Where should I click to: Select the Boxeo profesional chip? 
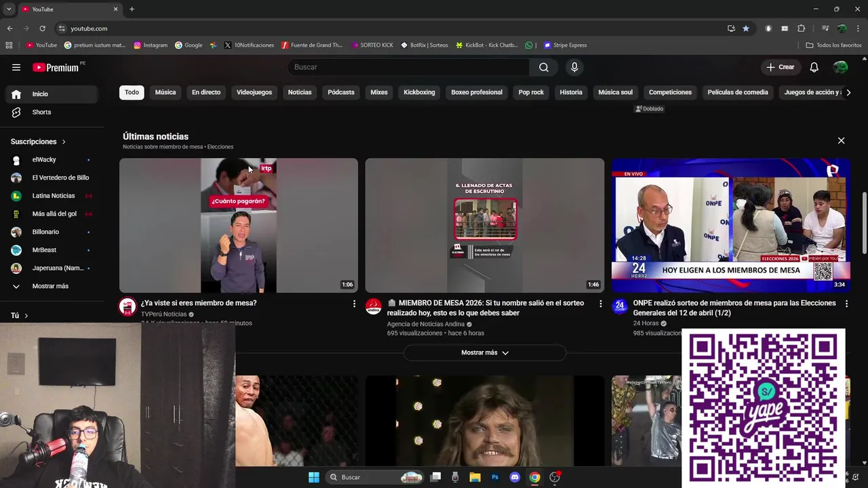point(477,92)
